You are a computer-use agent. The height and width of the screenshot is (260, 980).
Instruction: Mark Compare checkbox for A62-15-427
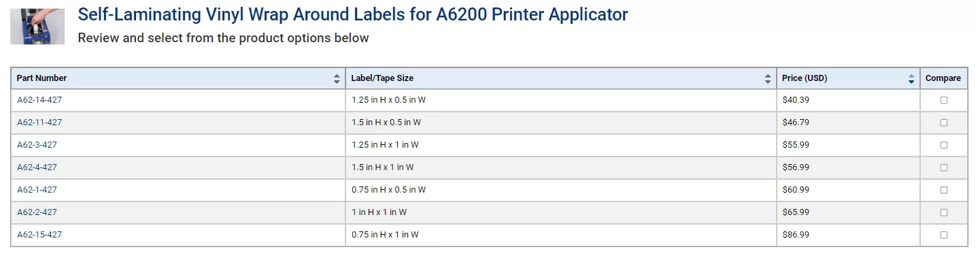point(944,235)
